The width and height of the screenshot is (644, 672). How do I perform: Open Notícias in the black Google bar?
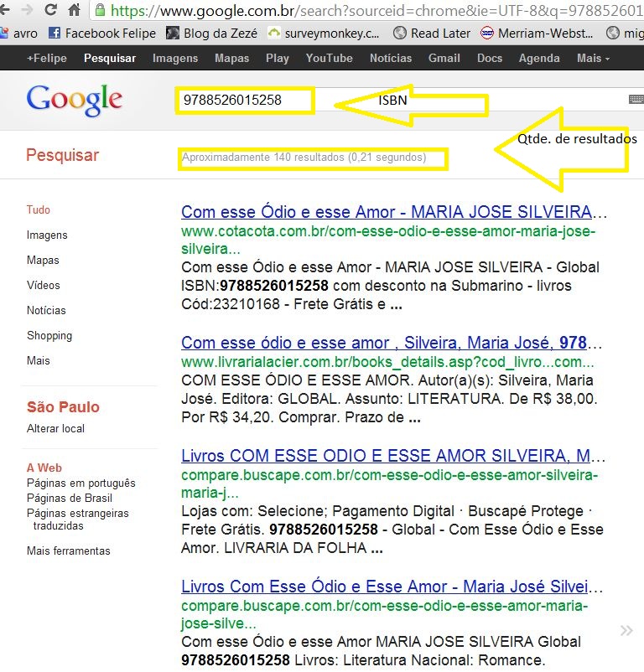click(x=391, y=59)
